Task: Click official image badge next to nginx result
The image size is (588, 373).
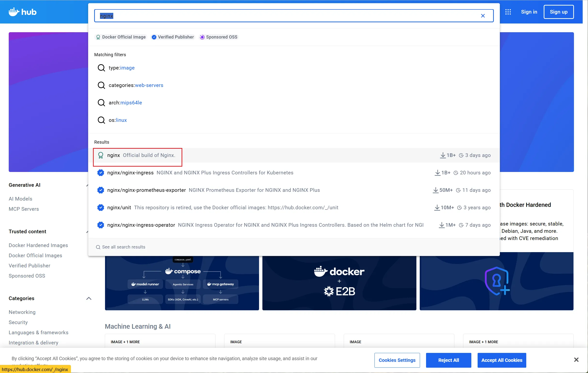Action: point(101,155)
